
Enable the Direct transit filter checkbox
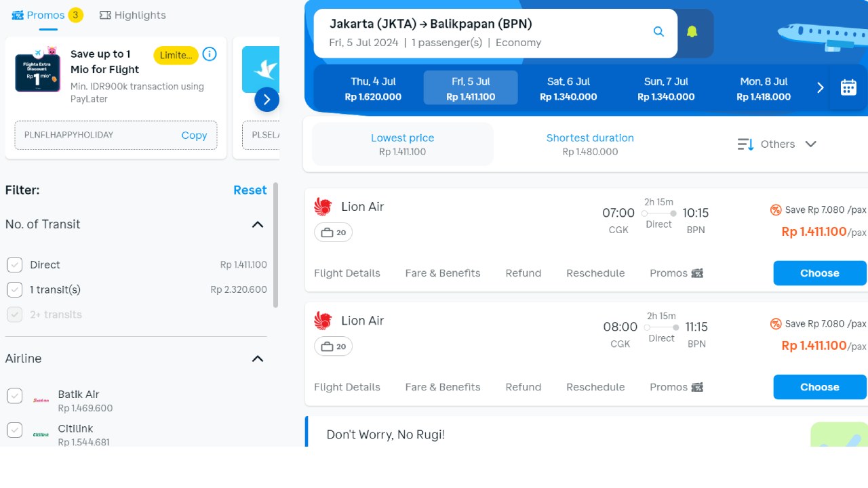(x=14, y=265)
